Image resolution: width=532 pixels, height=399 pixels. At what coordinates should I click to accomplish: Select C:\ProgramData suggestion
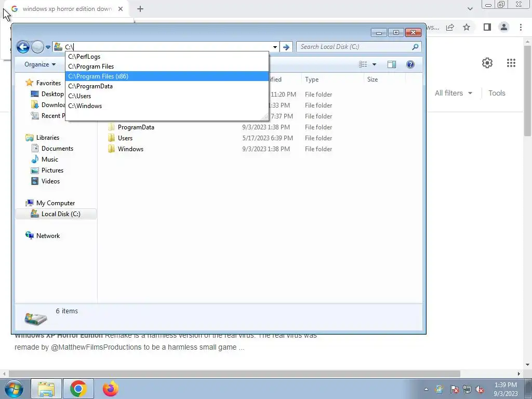pyautogui.click(x=167, y=86)
